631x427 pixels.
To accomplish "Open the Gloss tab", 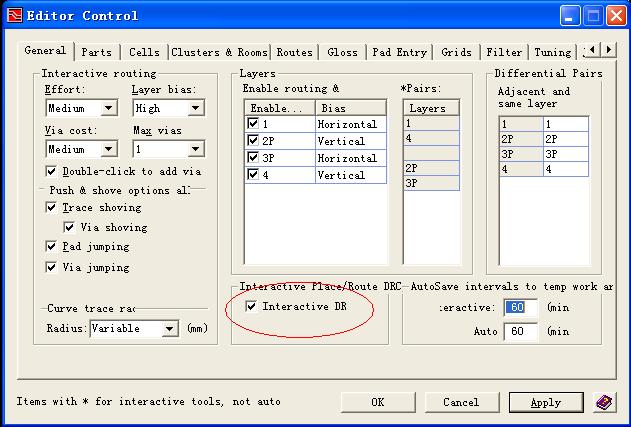I will pyautogui.click(x=342, y=52).
